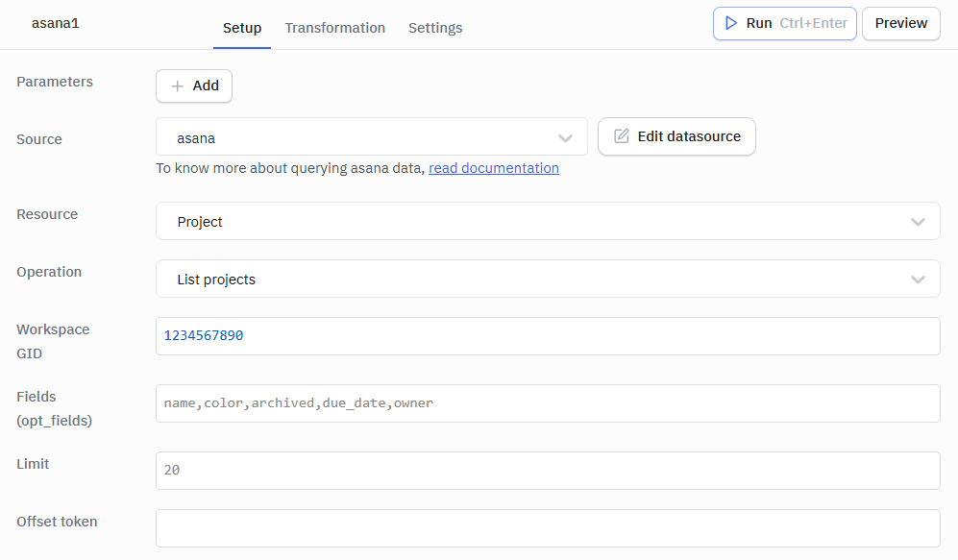Open the asana Source dropdown

[372, 136]
